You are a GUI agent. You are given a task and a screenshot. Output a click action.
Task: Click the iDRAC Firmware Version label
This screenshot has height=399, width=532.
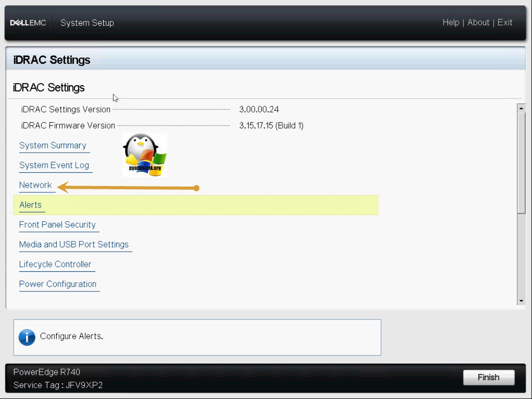[68, 126]
